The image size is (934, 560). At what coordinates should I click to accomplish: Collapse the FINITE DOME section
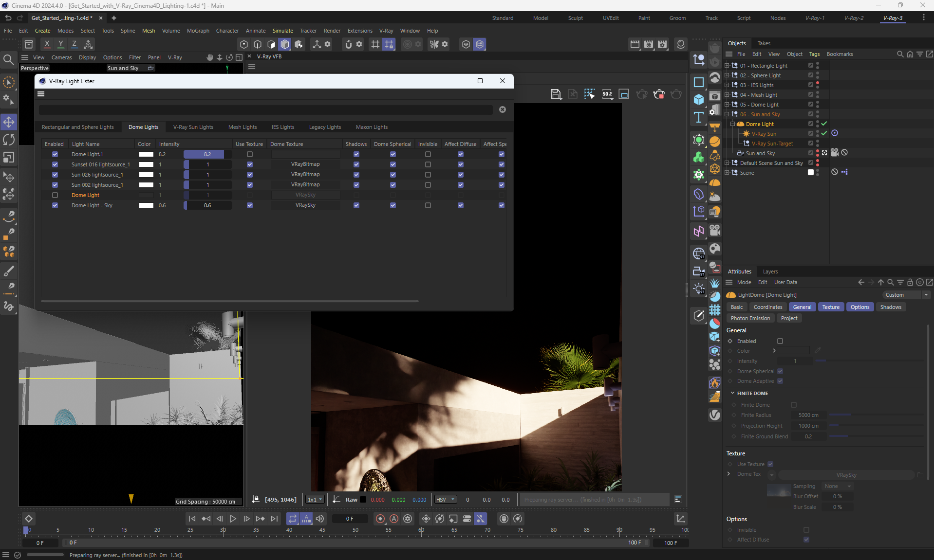[732, 393]
